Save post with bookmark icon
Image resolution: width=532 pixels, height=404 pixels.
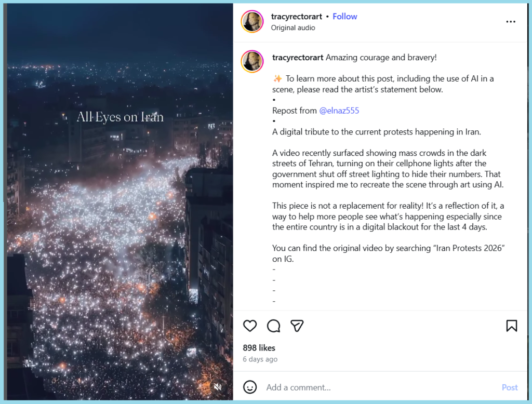click(512, 326)
